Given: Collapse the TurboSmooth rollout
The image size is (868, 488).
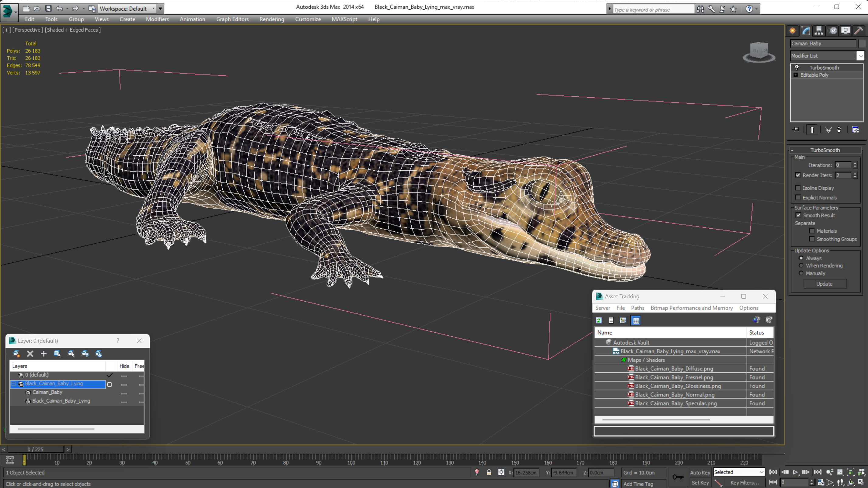Looking at the screenshot, I should click(x=825, y=150).
